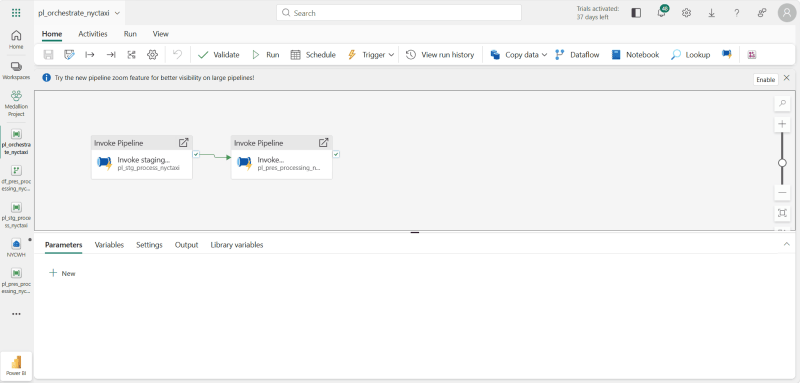Open NYCWH warehouse in sidebar
This screenshot has height=383, width=800.
pyautogui.click(x=16, y=247)
